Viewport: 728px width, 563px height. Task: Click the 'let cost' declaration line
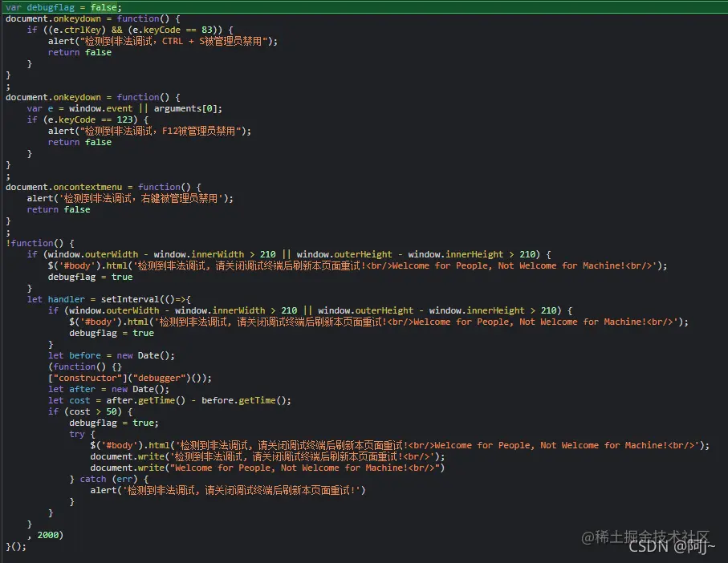coord(169,401)
